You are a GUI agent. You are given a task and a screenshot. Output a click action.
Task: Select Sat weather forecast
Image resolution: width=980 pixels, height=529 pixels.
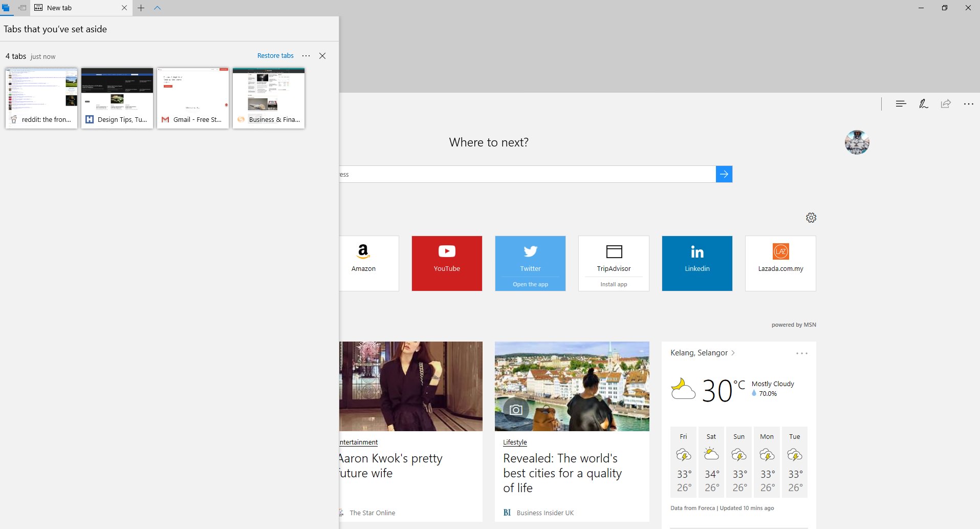[711, 462]
